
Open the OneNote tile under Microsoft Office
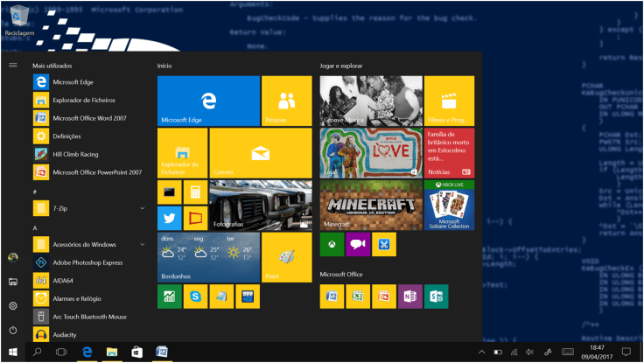pos(409,297)
